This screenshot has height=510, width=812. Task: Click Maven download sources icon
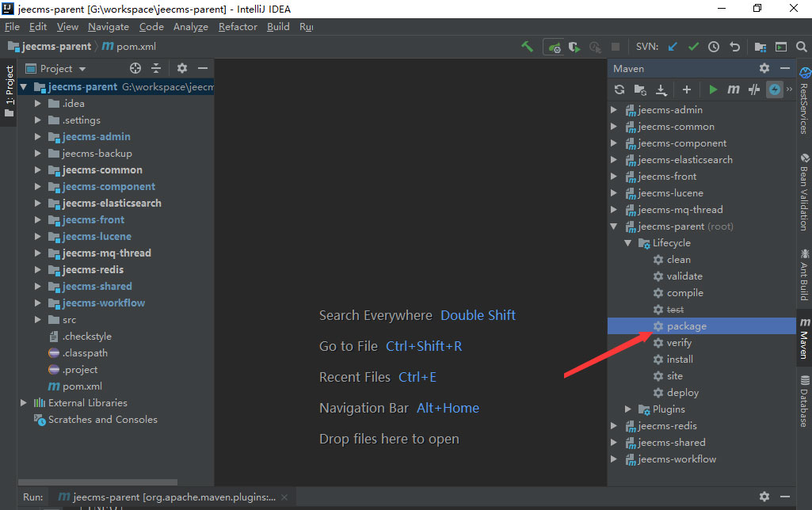(661, 89)
